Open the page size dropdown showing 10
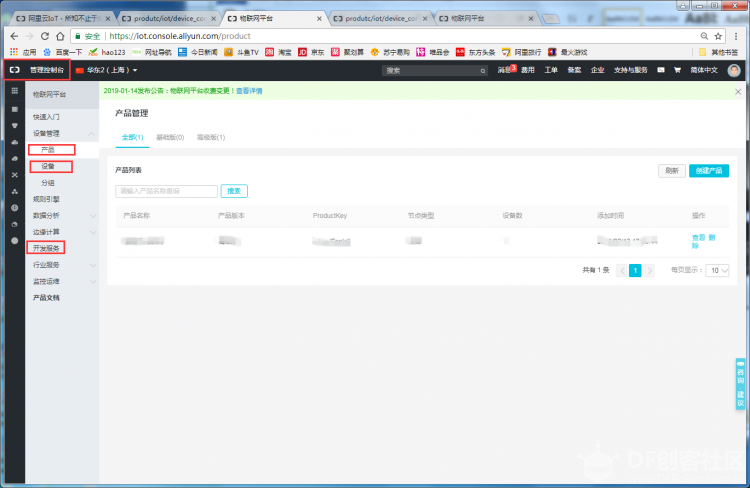 click(x=717, y=270)
